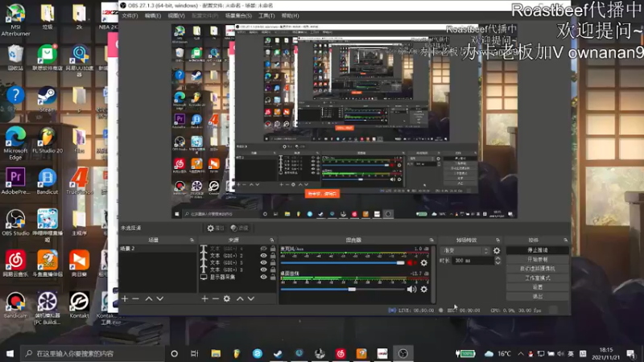Show the 文本 (GDI+) 4 source
644x362 pixels.
pyautogui.click(x=263, y=249)
